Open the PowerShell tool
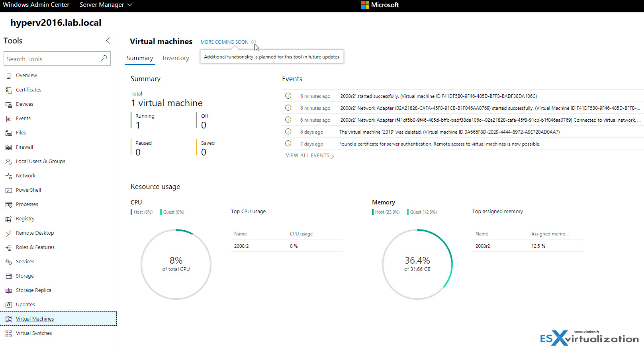This screenshot has height=352, width=644. tap(28, 190)
